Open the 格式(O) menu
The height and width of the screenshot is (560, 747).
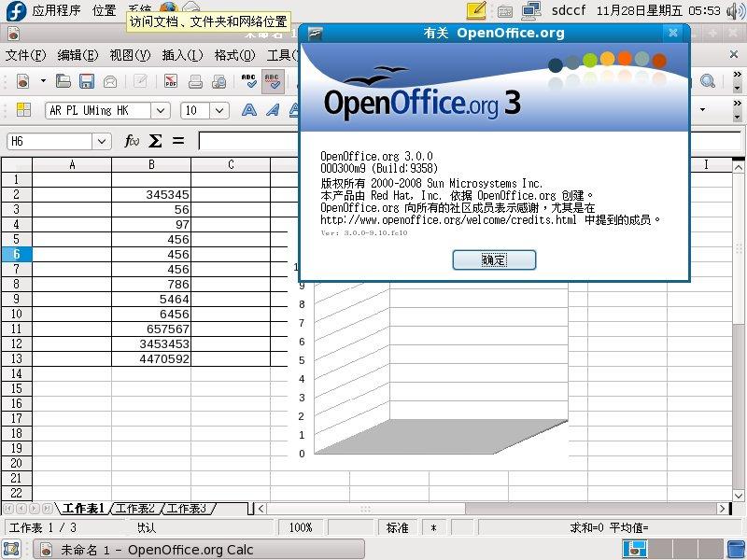pyautogui.click(x=234, y=55)
